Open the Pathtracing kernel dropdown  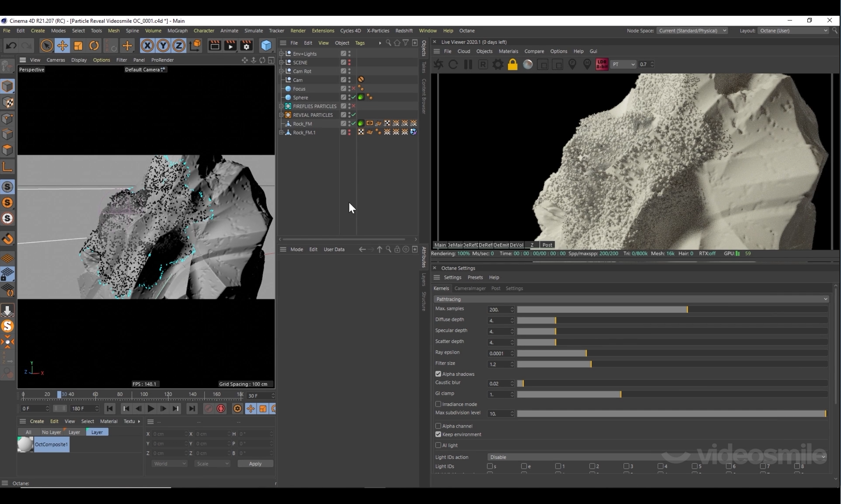click(x=631, y=299)
